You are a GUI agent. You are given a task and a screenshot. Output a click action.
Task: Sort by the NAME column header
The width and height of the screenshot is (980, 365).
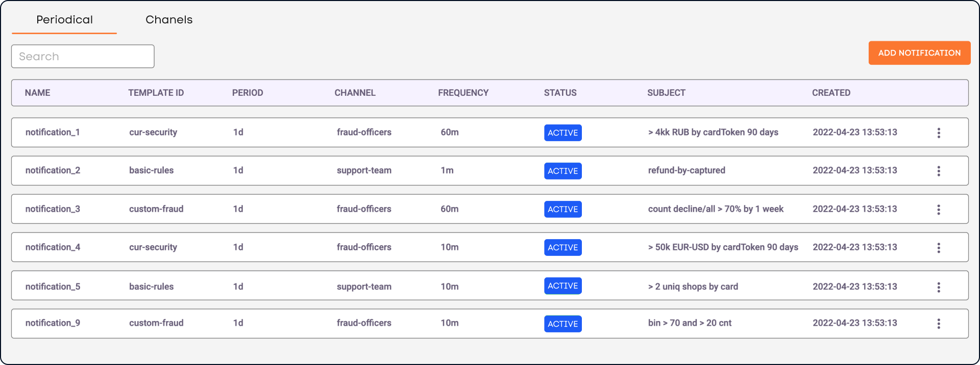[38, 93]
